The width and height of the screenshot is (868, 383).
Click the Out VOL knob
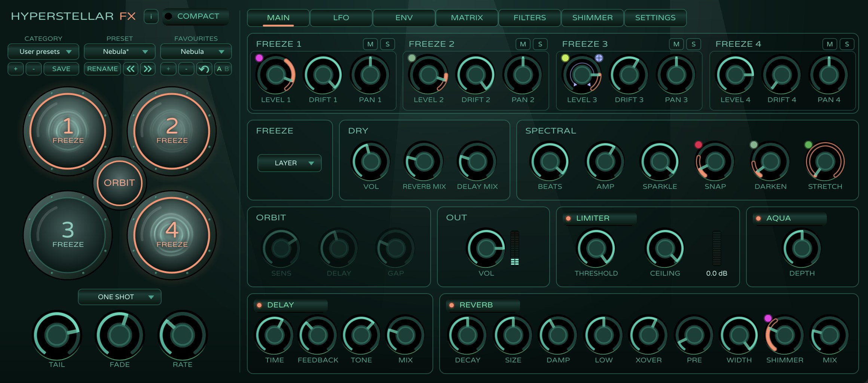click(x=486, y=248)
